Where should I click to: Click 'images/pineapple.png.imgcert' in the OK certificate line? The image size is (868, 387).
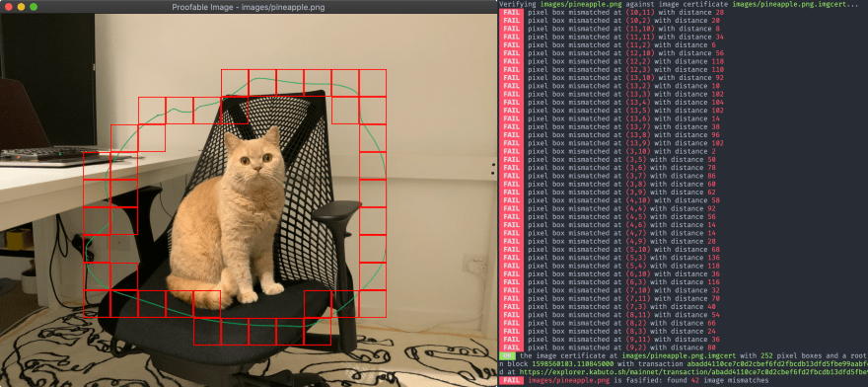click(x=679, y=356)
